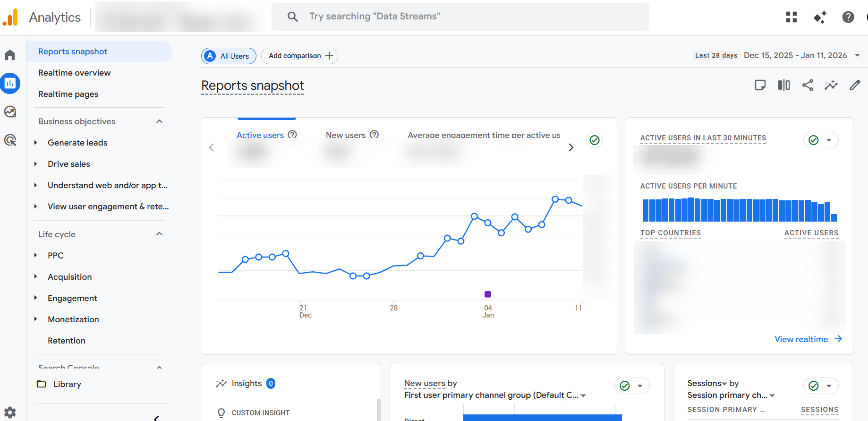Expand the Acquisition tree item

pos(35,277)
